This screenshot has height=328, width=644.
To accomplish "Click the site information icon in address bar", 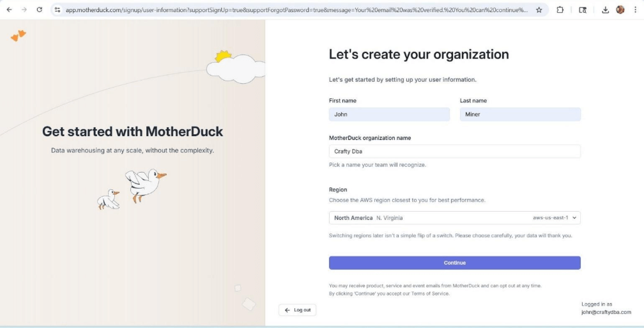I will [57, 10].
